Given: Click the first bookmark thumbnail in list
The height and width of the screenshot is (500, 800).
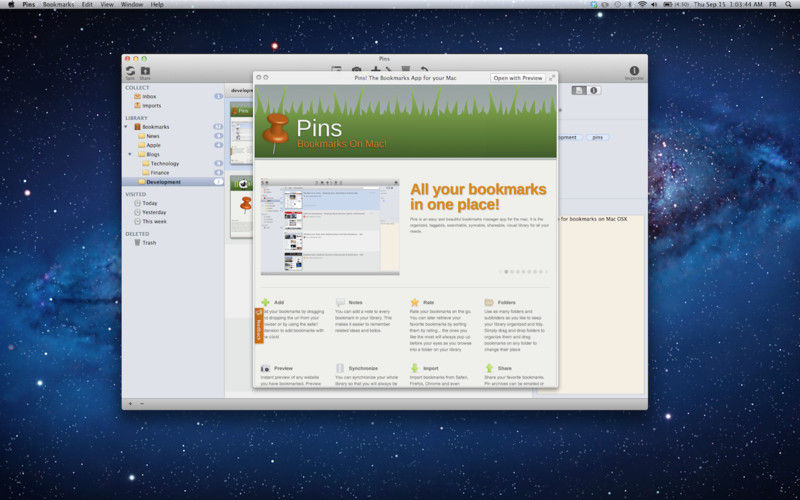Looking at the screenshot, I should [x=241, y=133].
